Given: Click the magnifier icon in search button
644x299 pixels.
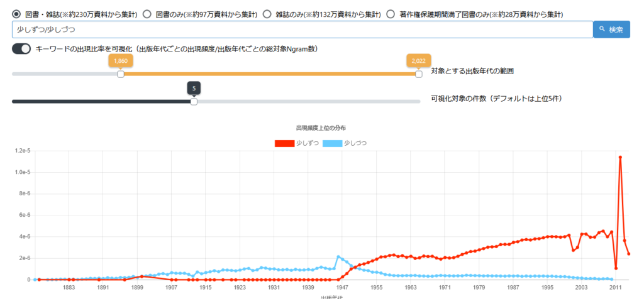Looking at the screenshot, I should 602,30.
